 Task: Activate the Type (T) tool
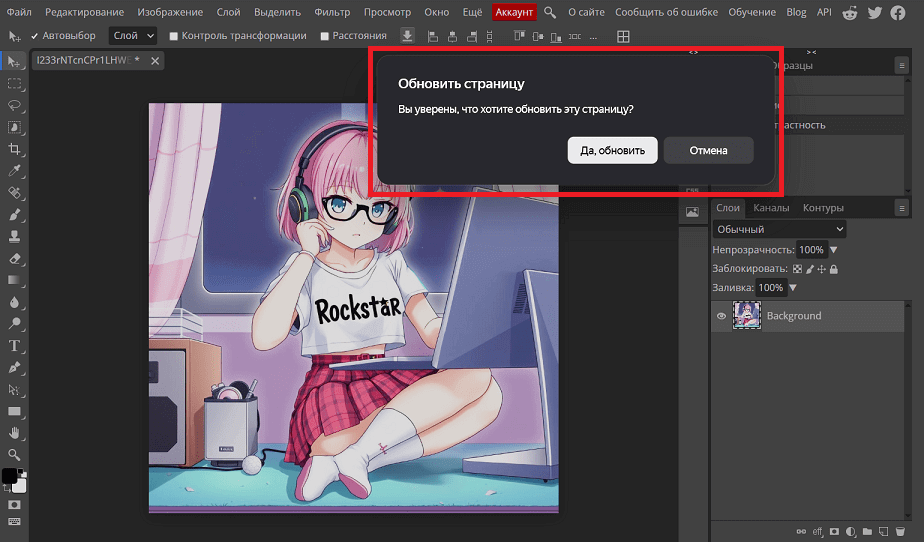coord(15,346)
